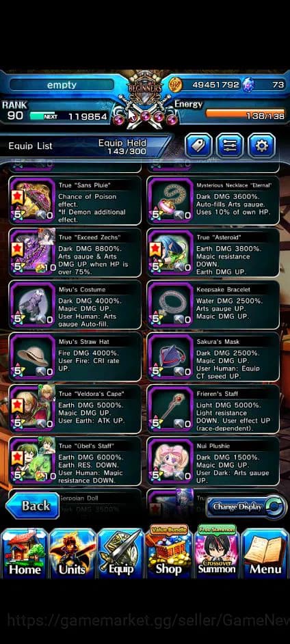This screenshot has width=290, height=644.
Task: Select the Nui Plushie equipment icon
Action: click(x=170, y=461)
